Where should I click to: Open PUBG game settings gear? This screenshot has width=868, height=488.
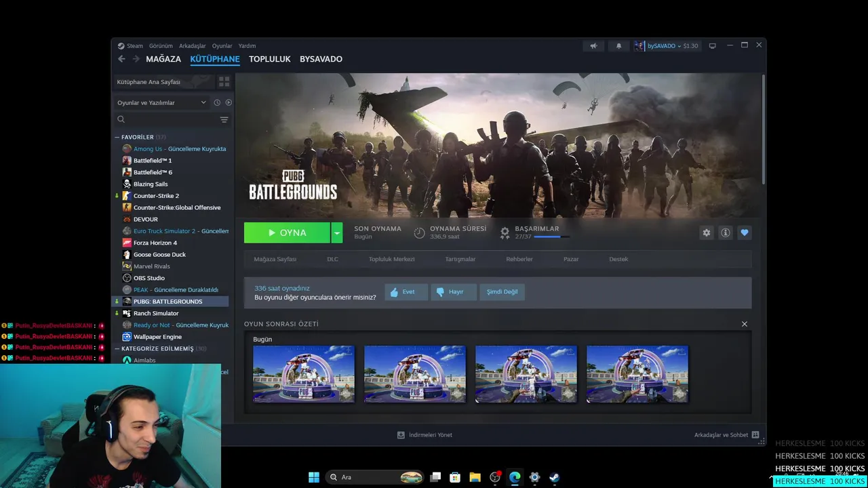tap(707, 232)
